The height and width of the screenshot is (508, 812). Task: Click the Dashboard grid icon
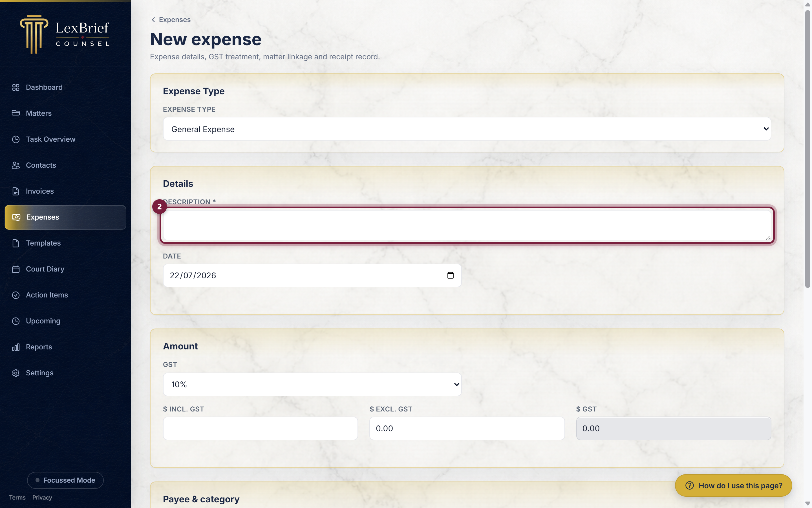click(x=16, y=87)
